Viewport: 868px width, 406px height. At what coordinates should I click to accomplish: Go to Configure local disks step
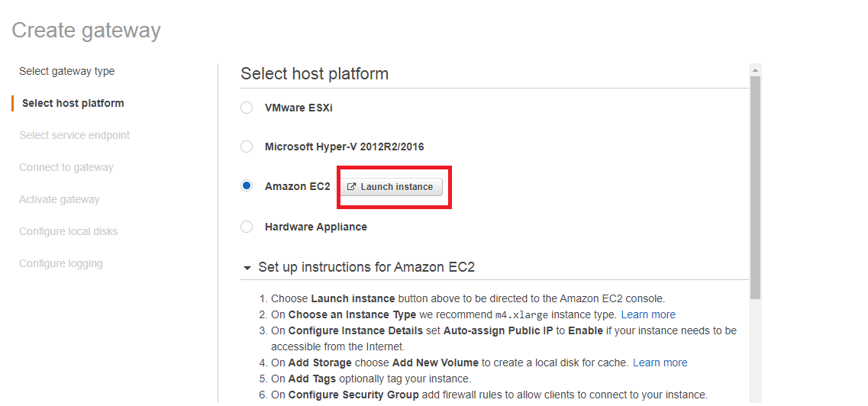69,231
